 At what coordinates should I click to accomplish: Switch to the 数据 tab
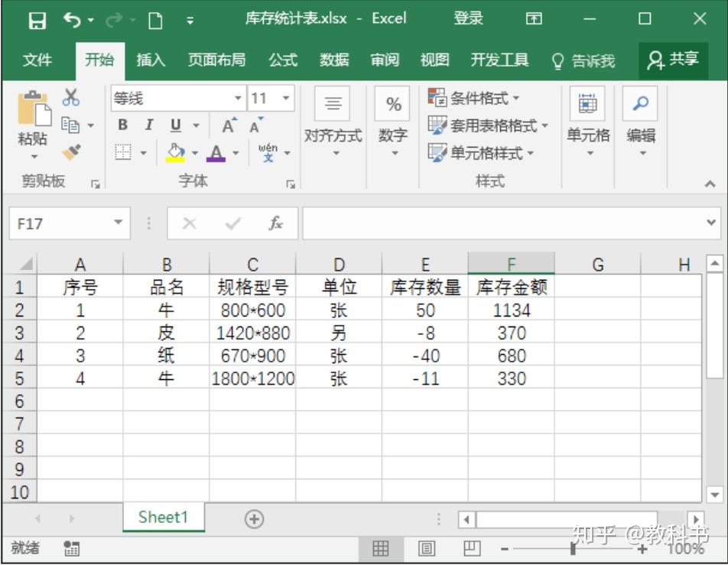[x=334, y=60]
